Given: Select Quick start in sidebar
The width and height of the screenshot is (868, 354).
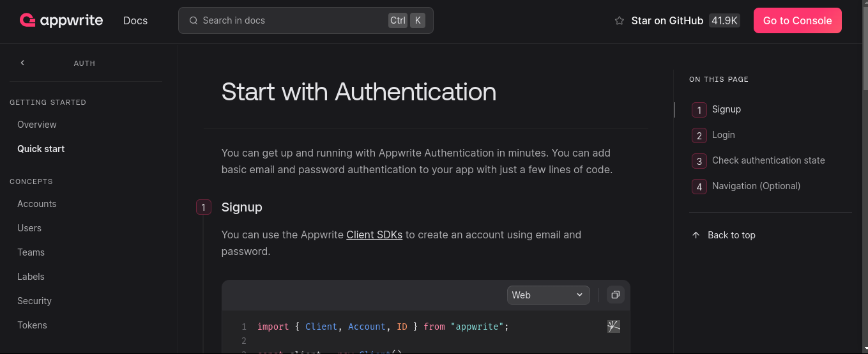Looking at the screenshot, I should 41,149.
